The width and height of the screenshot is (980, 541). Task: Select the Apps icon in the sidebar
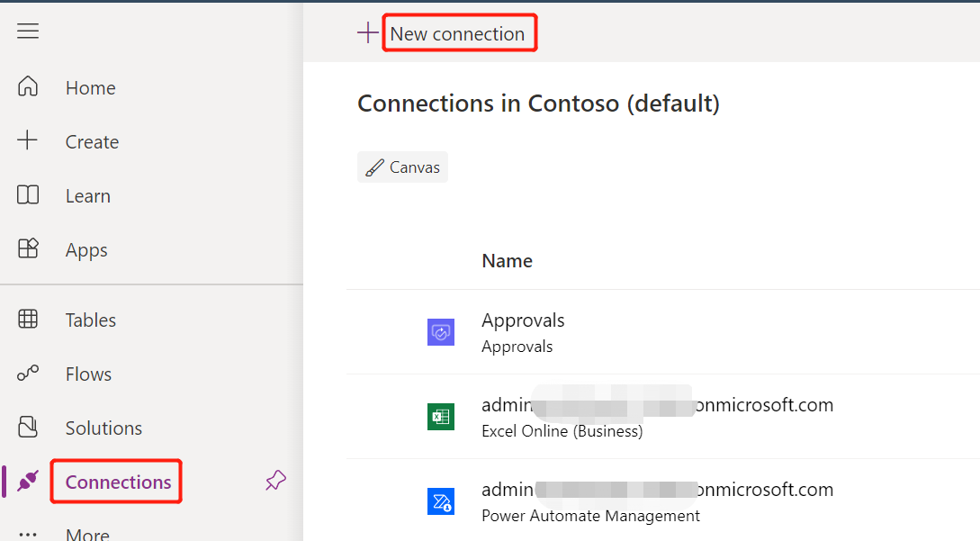[28, 249]
